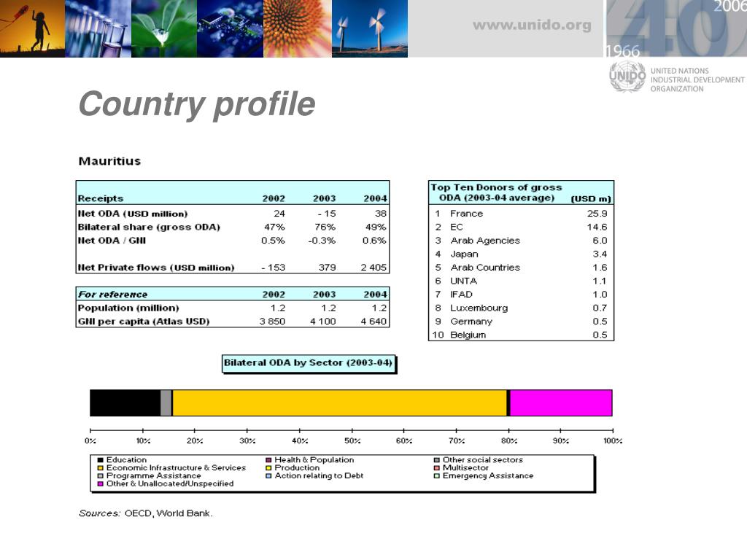Screen dimensions: 747x560
Task: Select the Germany donor row
Action: [521, 322]
